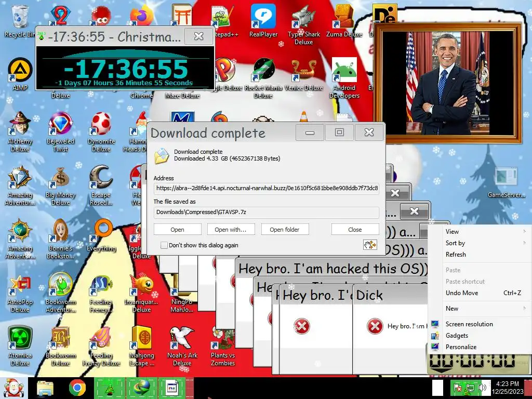532x399 pixels.
Task: Open the Action Center flag icon in the tray
Action: coord(458,388)
